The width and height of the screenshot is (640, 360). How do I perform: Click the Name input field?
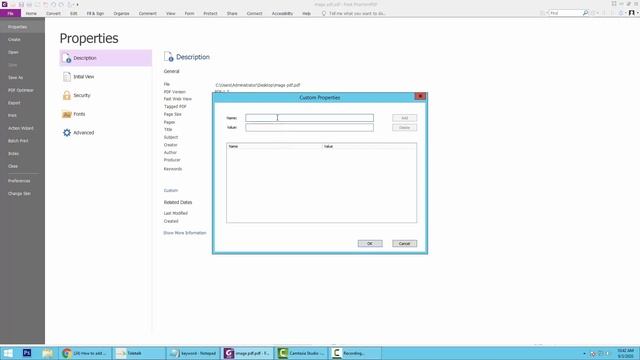309,118
